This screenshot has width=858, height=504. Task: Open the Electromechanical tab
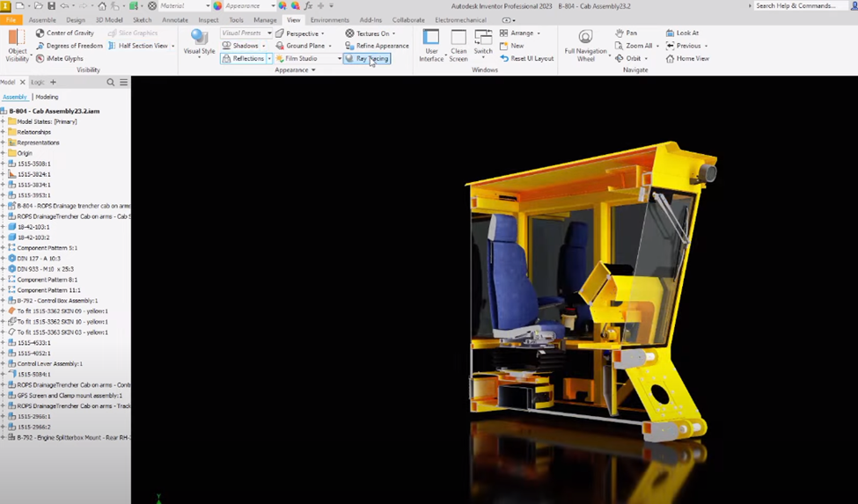[460, 19]
